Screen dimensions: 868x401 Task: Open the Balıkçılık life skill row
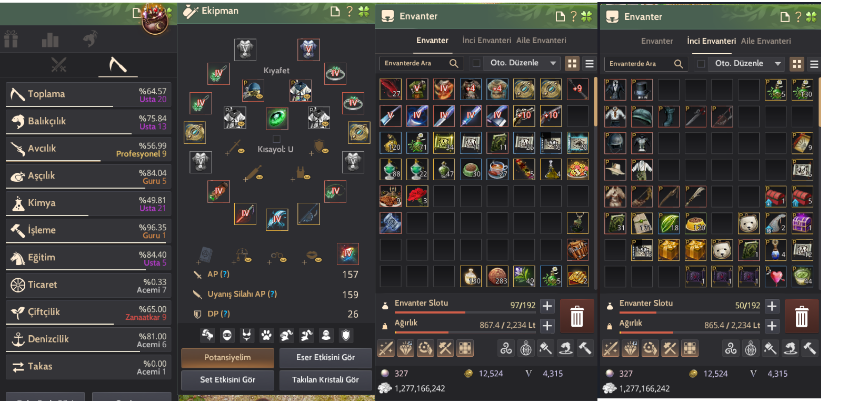[89, 122]
